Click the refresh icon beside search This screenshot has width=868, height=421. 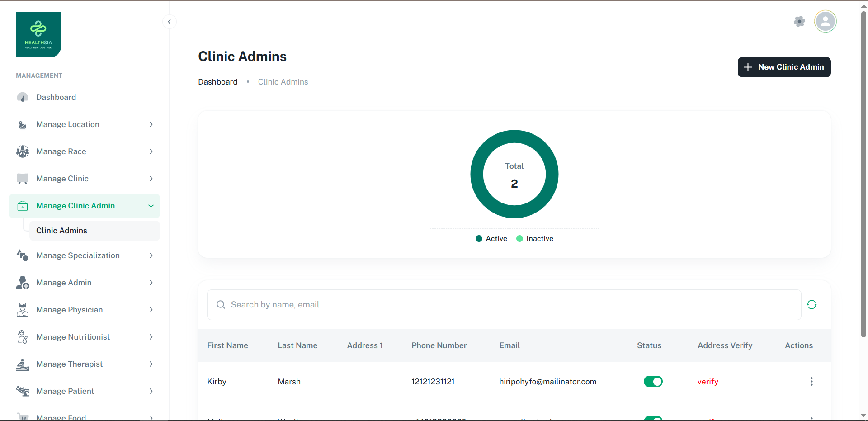pyautogui.click(x=811, y=305)
